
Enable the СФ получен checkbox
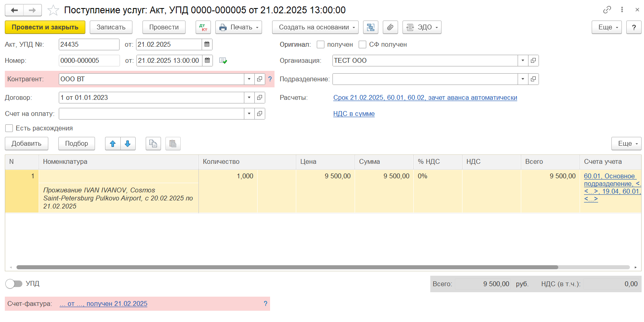coord(363,45)
